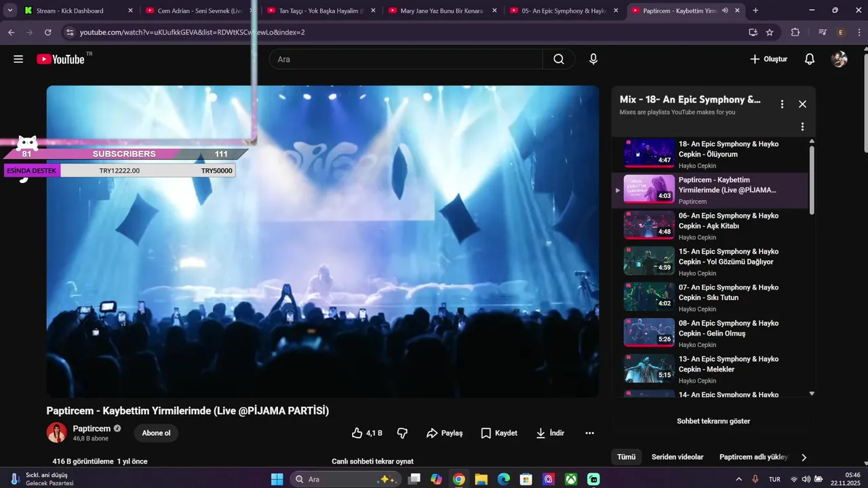
Task: Launch Microsoft Edge from taskbar
Action: (x=503, y=479)
